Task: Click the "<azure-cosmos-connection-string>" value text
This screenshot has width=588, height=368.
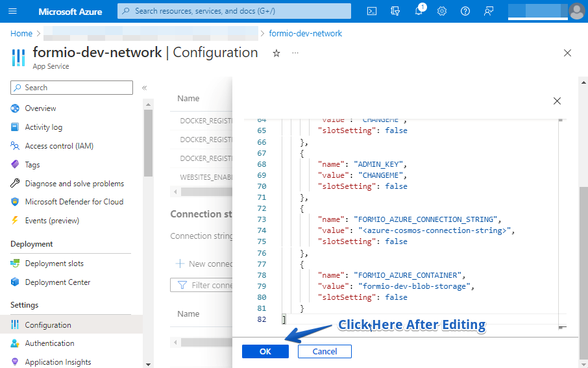Action: point(435,230)
